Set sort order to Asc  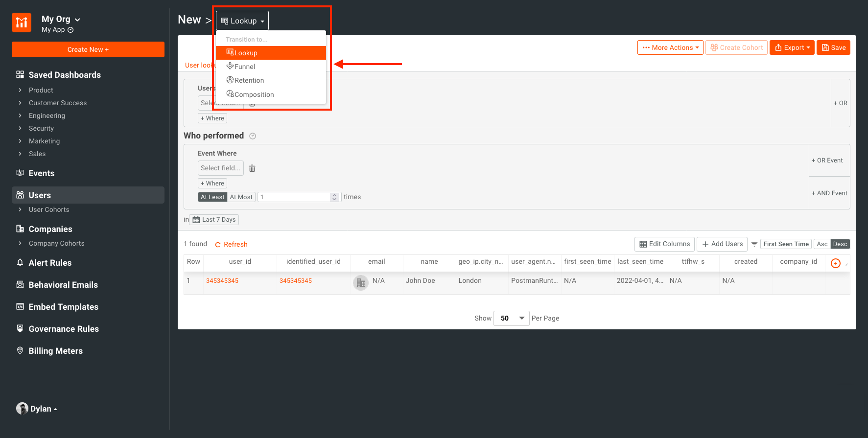coord(822,244)
